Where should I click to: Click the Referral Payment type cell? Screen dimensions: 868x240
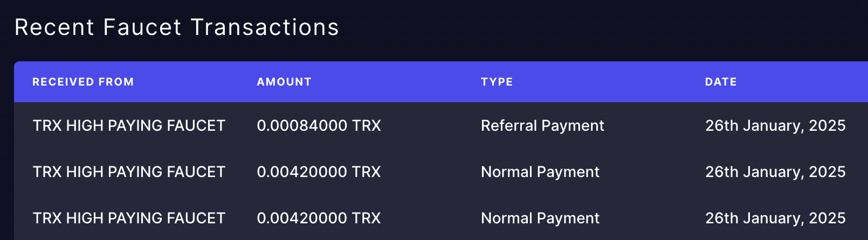(542, 125)
